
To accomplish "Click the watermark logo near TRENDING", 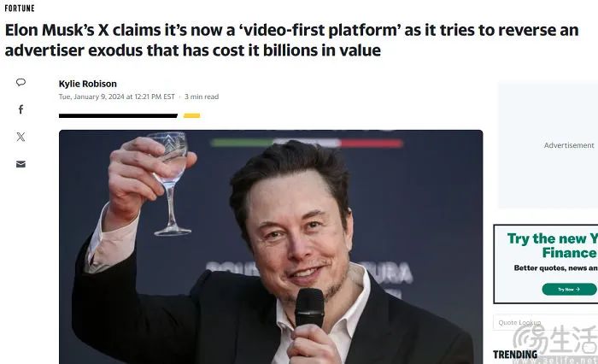I will click(x=555, y=342).
